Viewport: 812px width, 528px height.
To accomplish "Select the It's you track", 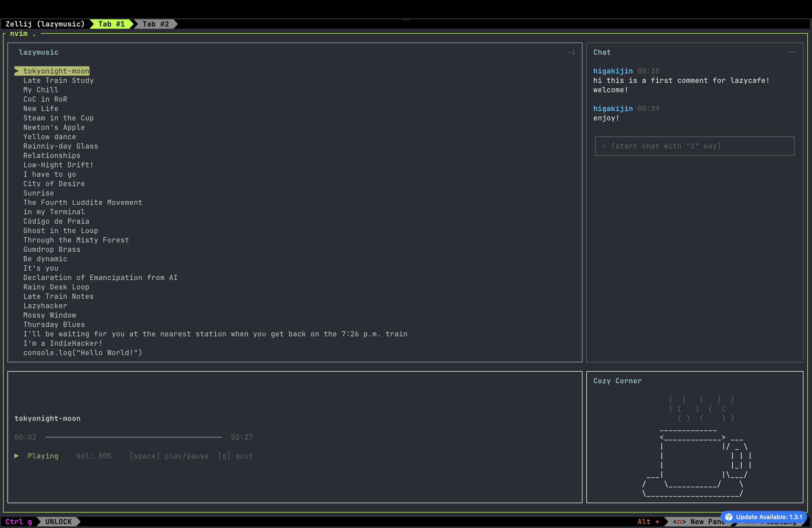I will pos(41,268).
